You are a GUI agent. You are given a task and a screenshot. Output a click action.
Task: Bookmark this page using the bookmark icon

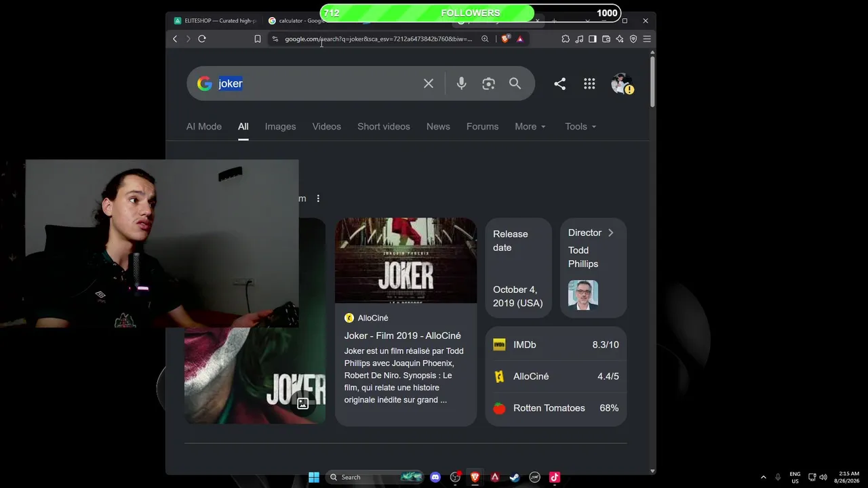coord(258,39)
